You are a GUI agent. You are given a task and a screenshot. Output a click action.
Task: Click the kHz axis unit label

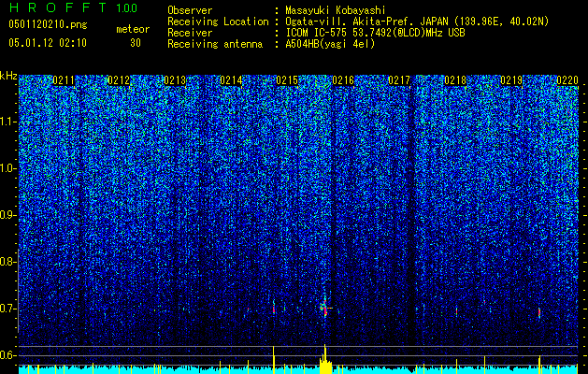coord(8,76)
